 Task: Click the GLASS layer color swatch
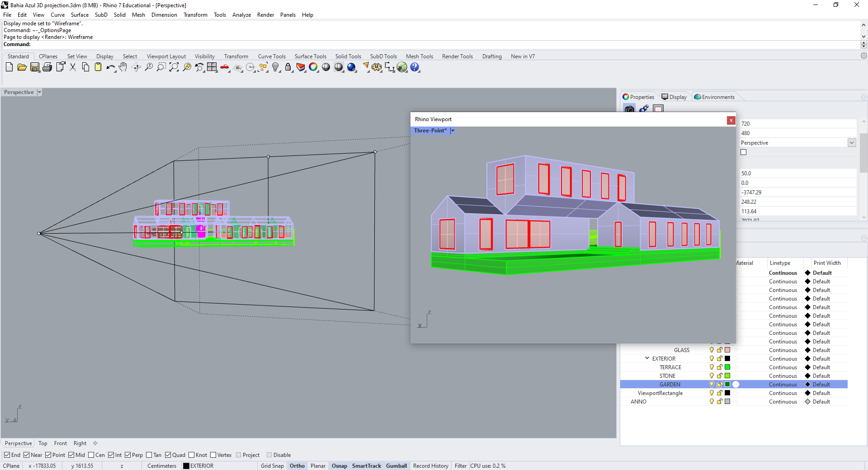(x=727, y=350)
